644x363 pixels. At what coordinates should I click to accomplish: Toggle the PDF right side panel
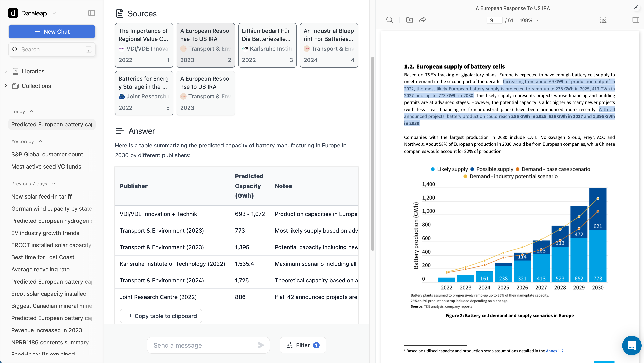pos(635,20)
